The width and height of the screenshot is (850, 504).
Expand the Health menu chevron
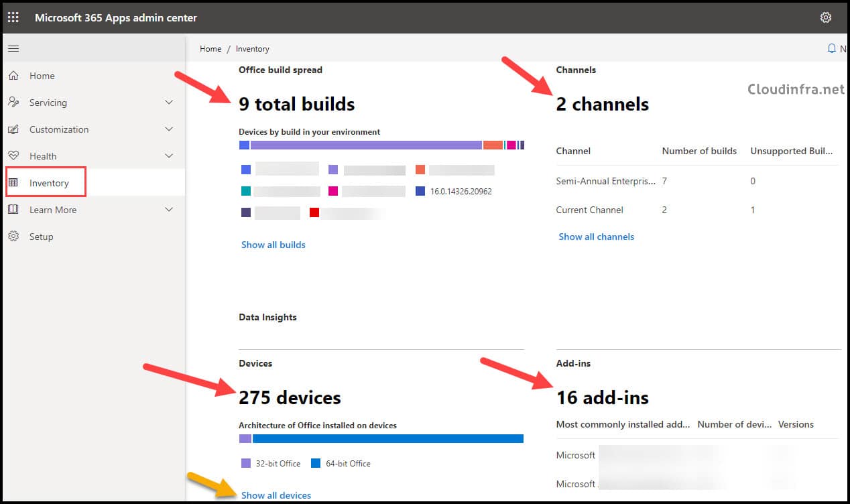[x=169, y=156]
